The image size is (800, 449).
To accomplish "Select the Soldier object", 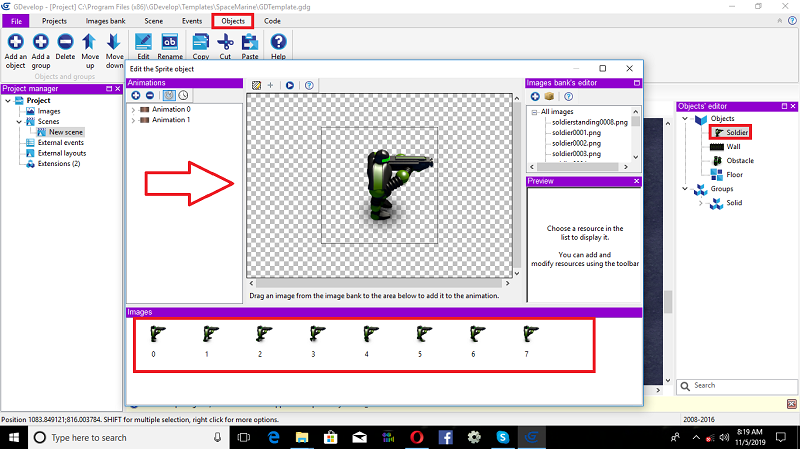I will tap(737, 133).
